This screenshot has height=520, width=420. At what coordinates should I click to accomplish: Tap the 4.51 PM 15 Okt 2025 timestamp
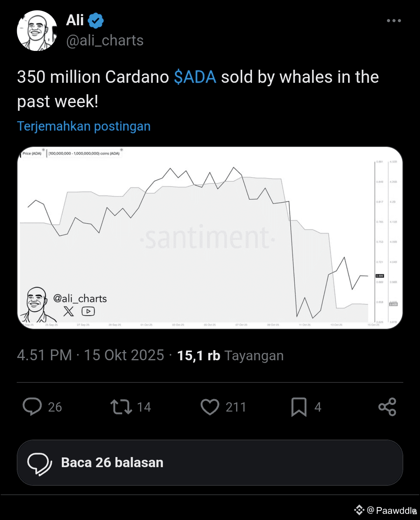coord(91,356)
